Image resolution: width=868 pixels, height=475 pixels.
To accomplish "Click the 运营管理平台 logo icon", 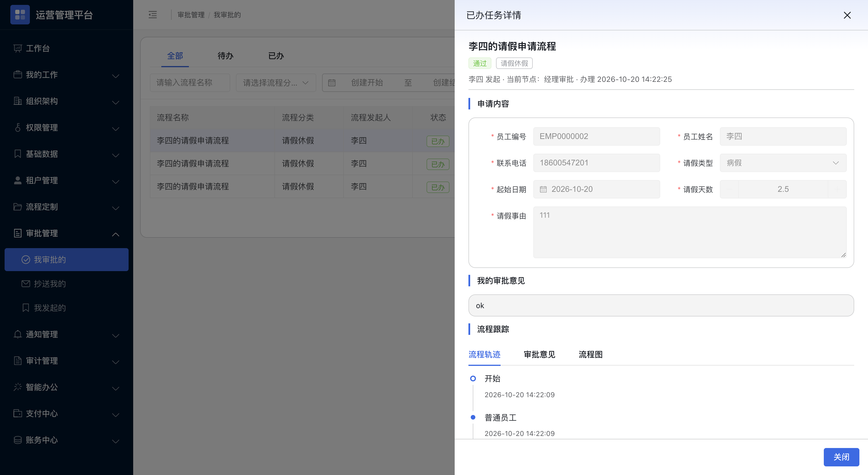I will [20, 14].
